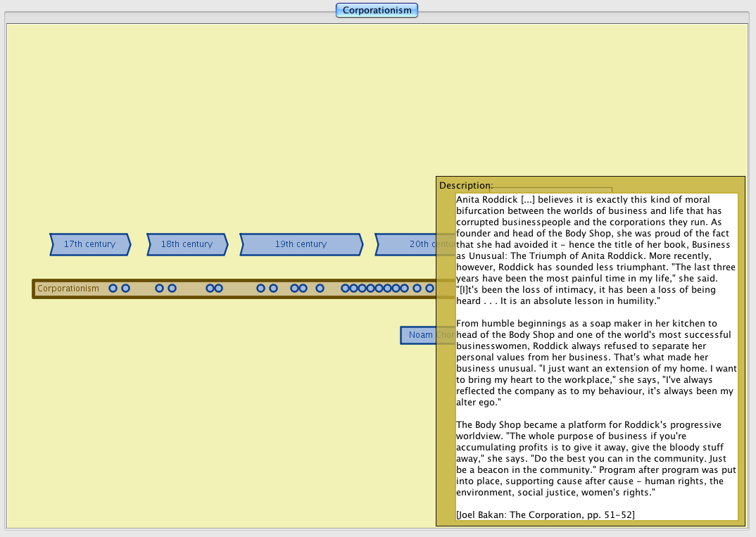
Task: Click the 17th century era arrow
Action: (x=90, y=244)
